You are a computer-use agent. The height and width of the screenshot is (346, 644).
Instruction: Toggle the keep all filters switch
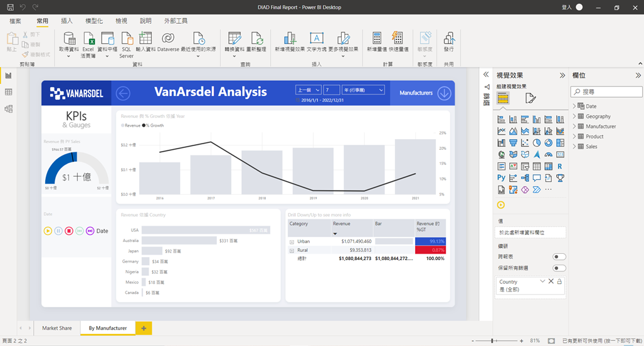(x=559, y=268)
